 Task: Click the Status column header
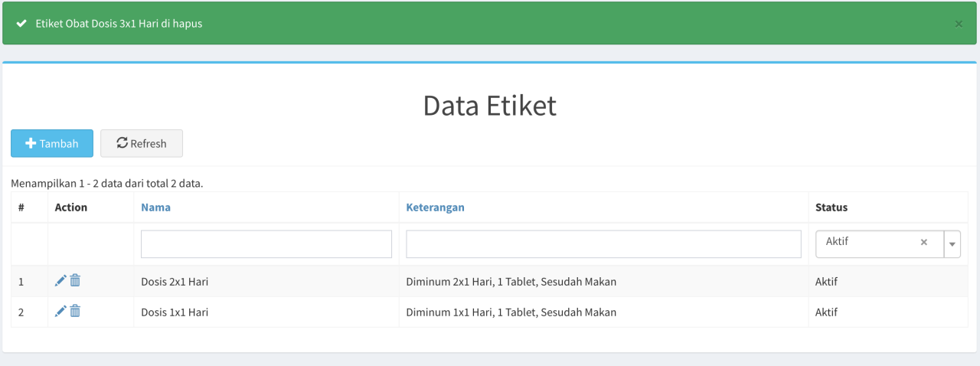(831, 208)
